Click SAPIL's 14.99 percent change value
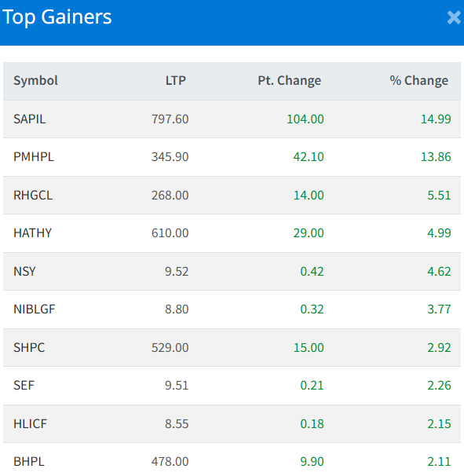This screenshot has height=476, width=464. (436, 119)
